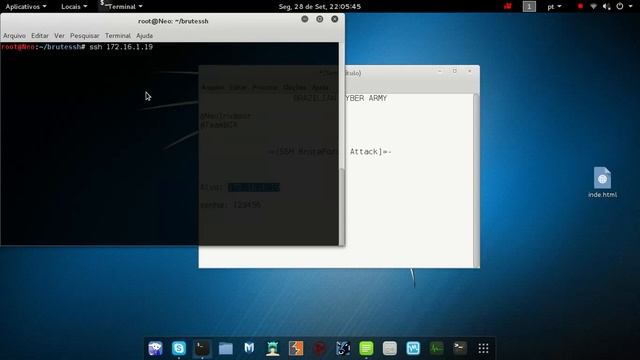Open the Locais menu
Screen dimensions: 640x360
click(74, 7)
